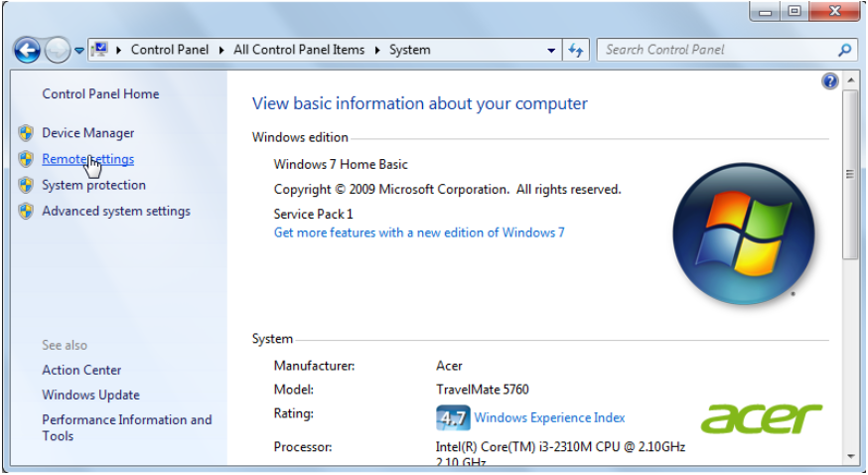Open System protection link
868x475 pixels.
point(93,185)
